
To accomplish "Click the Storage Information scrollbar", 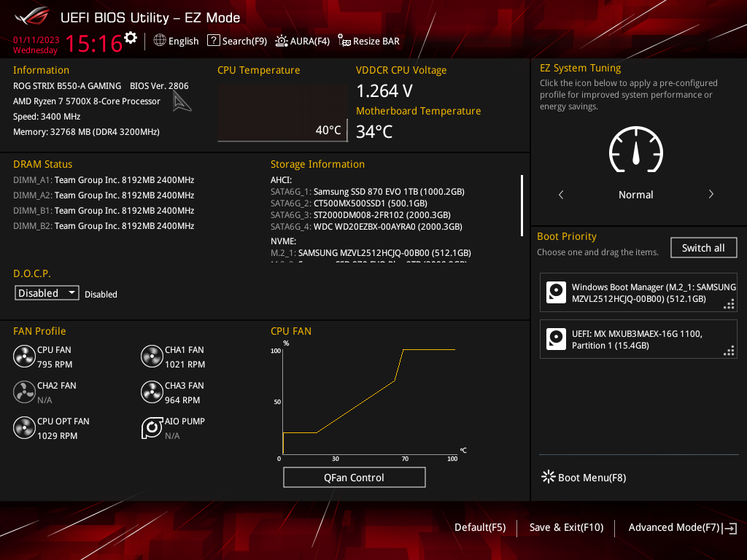I will pyautogui.click(x=520, y=205).
